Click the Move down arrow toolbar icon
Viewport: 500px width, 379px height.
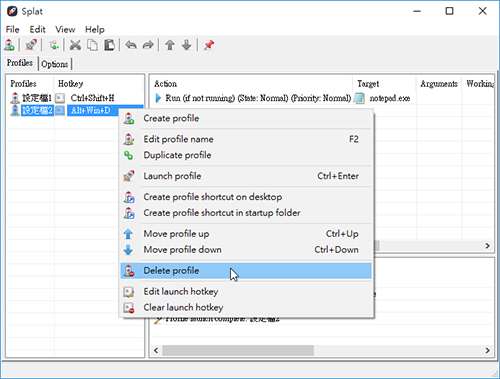[187, 45]
